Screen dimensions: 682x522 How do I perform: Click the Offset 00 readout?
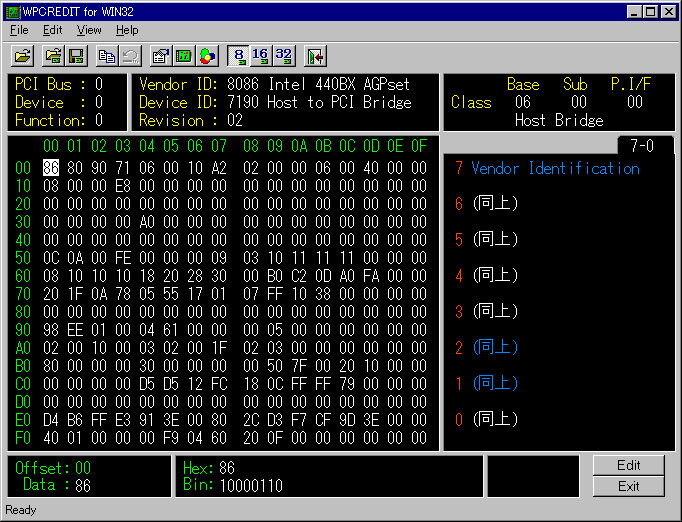53,468
